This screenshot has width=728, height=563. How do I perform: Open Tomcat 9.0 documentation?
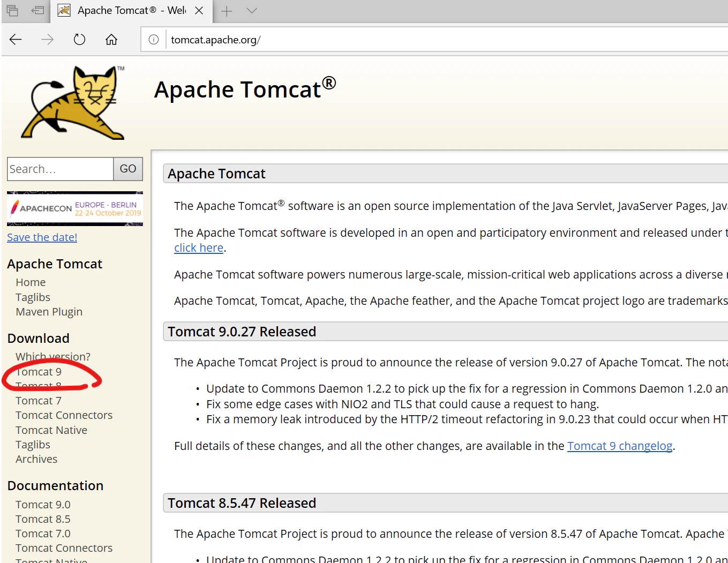coord(43,505)
